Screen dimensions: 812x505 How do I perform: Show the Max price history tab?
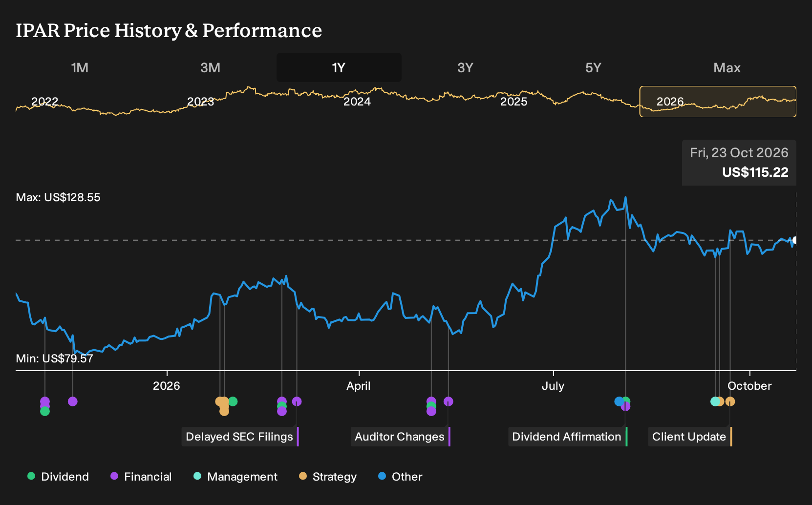point(727,68)
